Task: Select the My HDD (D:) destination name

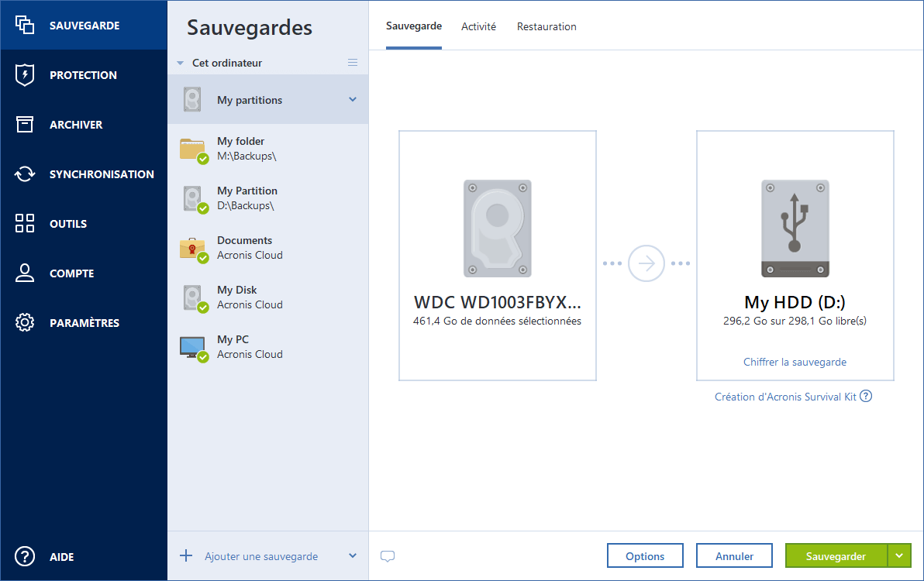Action: (795, 302)
